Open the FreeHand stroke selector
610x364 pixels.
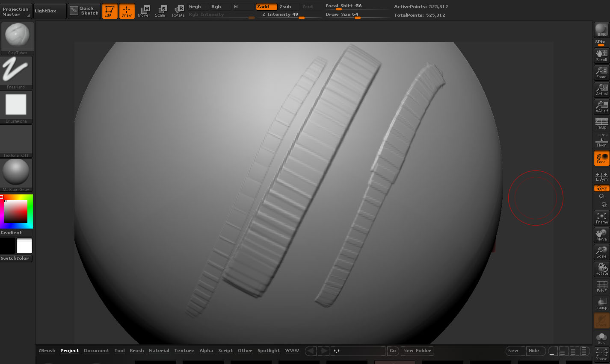17,73
